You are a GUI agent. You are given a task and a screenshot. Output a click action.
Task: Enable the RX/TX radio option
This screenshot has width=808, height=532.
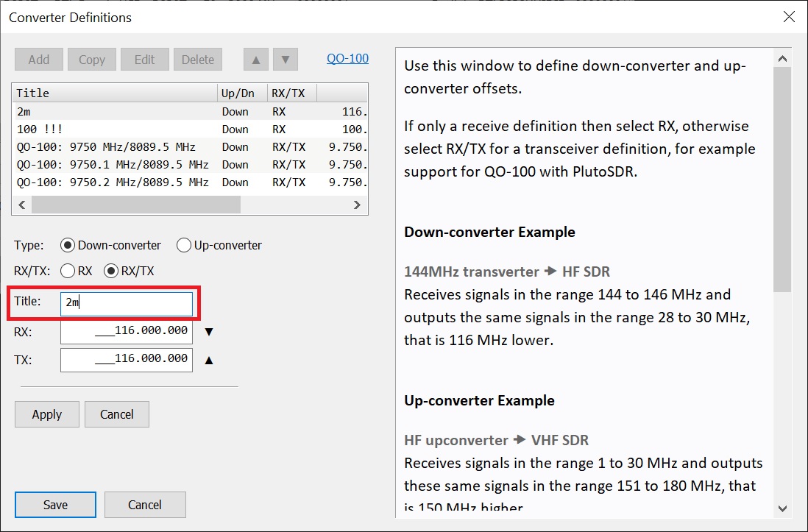click(112, 271)
